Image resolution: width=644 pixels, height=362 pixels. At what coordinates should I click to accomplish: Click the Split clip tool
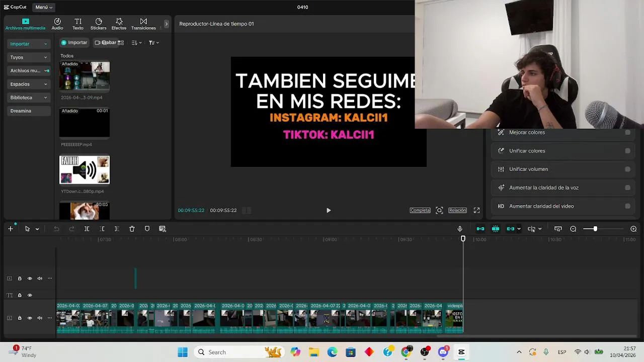(x=87, y=229)
